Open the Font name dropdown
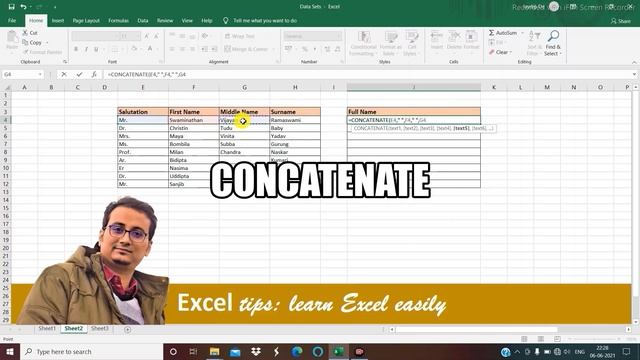 tap(116, 36)
